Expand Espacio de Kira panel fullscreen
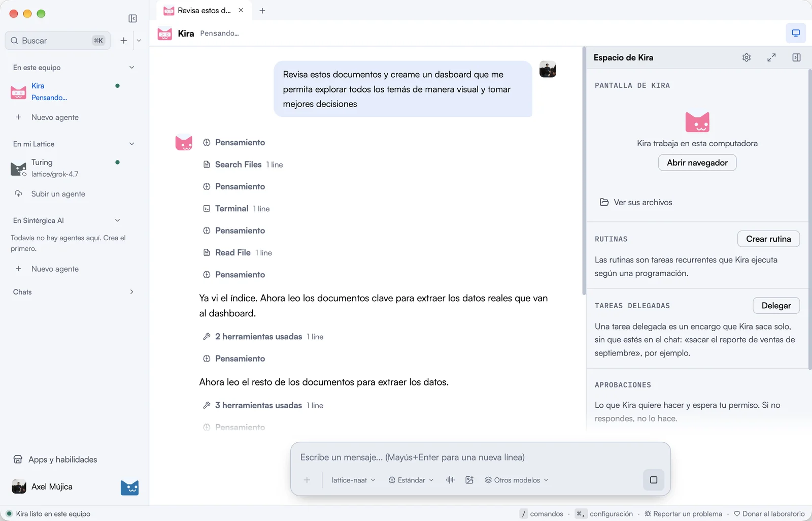Viewport: 812px width, 521px height. tap(771, 57)
